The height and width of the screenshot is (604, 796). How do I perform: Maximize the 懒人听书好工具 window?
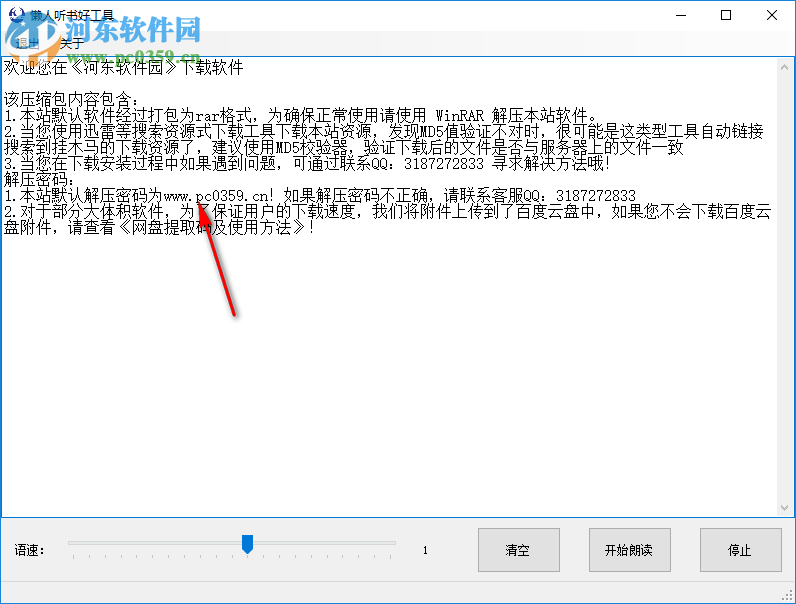pyautogui.click(x=726, y=15)
